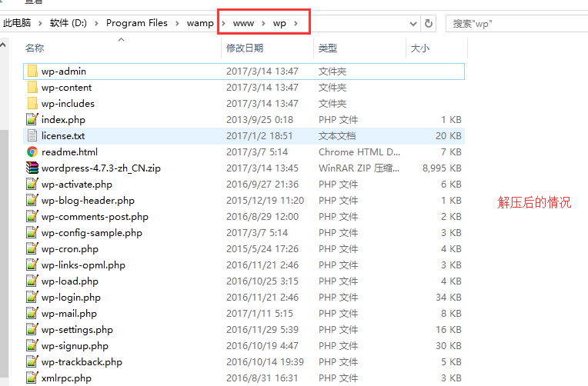Click the wp-login.php file icon

[32, 297]
